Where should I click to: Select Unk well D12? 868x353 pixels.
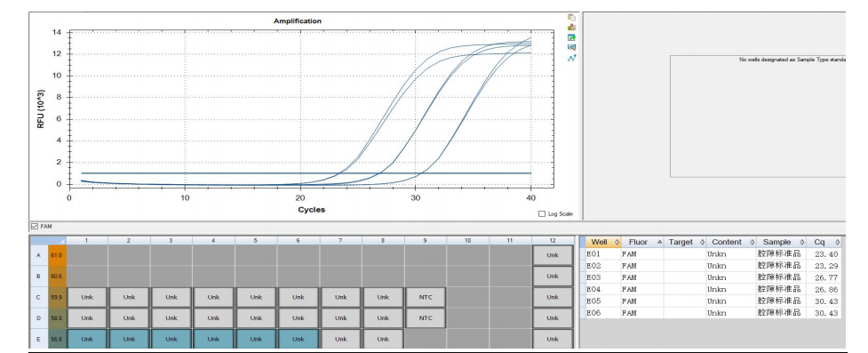553,318
